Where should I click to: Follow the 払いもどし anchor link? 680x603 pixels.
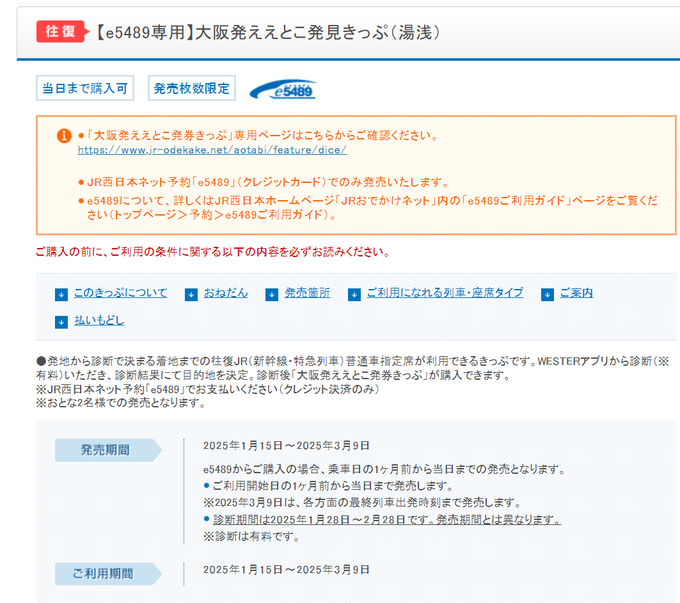coord(99,321)
